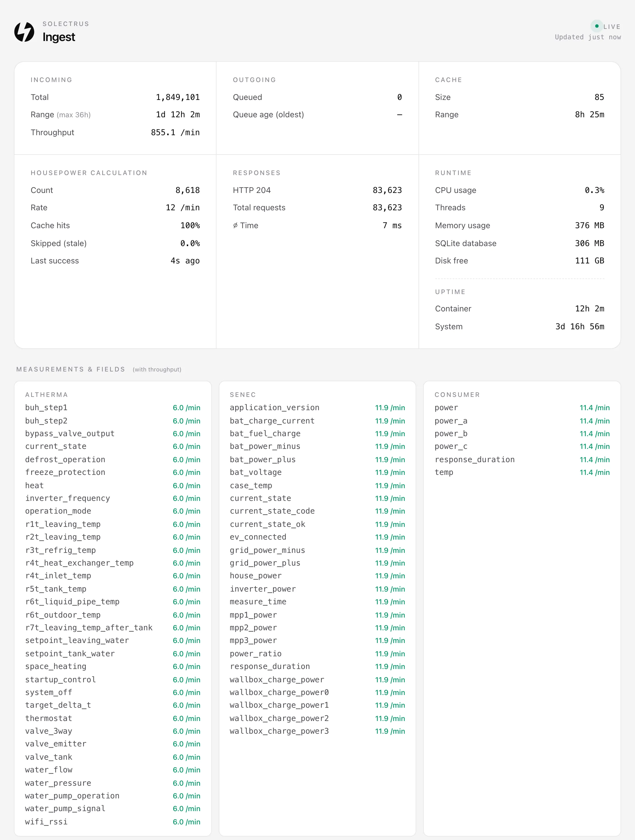Select the SQLite database size row

tap(520, 244)
